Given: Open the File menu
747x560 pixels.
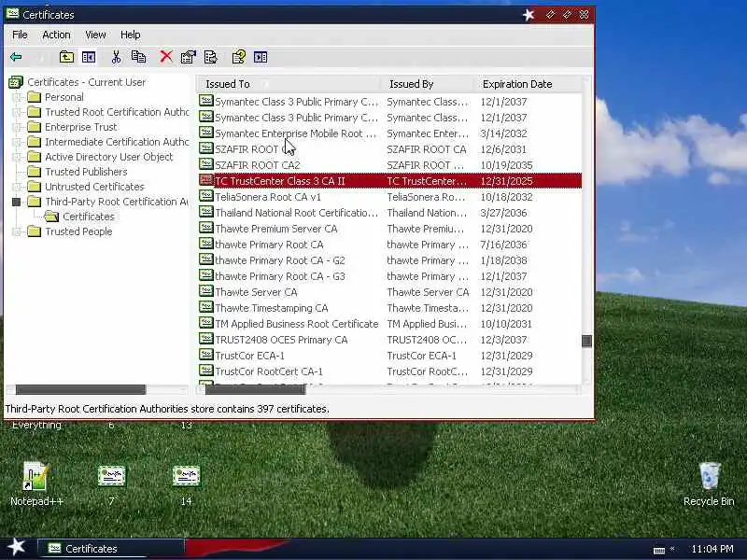Looking at the screenshot, I should (20, 35).
